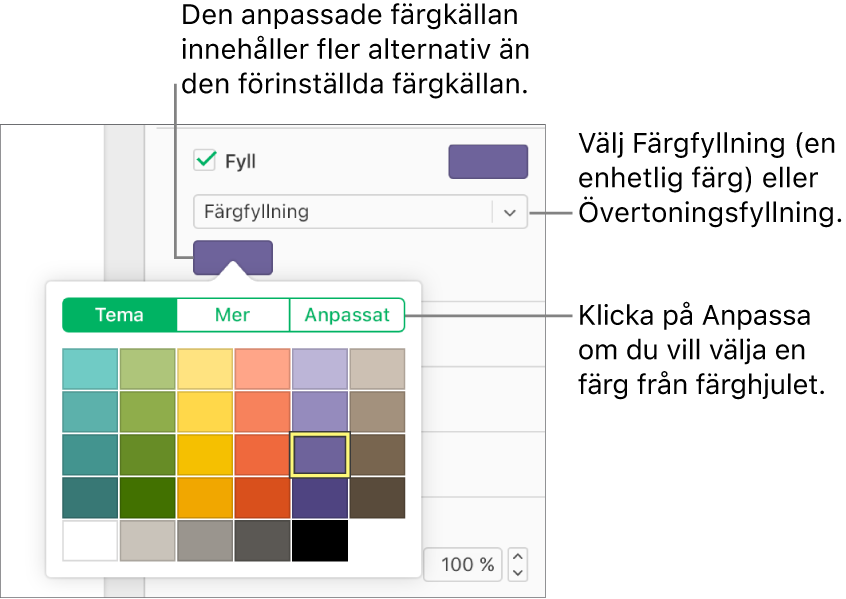Choose the black swatch in bottom row
The width and height of the screenshot is (846, 599).
pos(320,541)
